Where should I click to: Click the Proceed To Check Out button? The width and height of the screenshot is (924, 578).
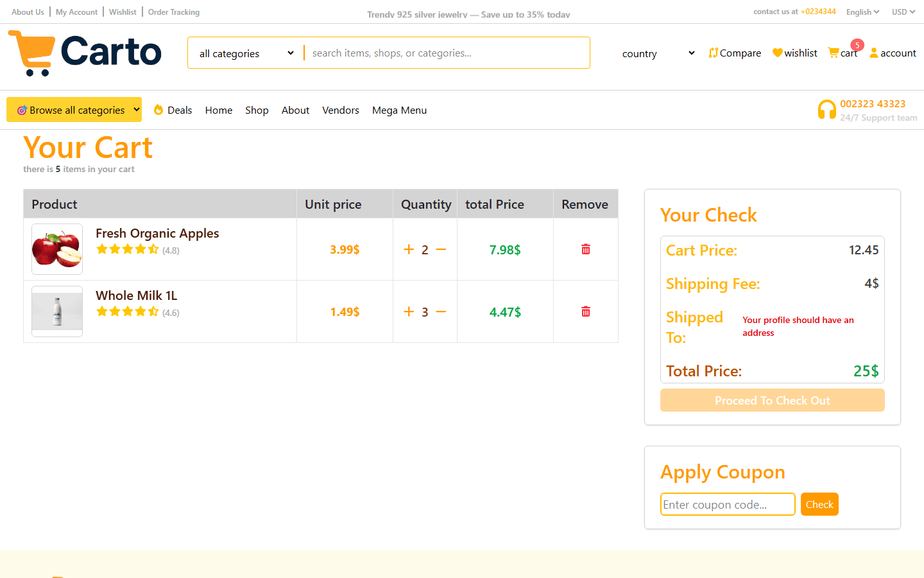(773, 400)
